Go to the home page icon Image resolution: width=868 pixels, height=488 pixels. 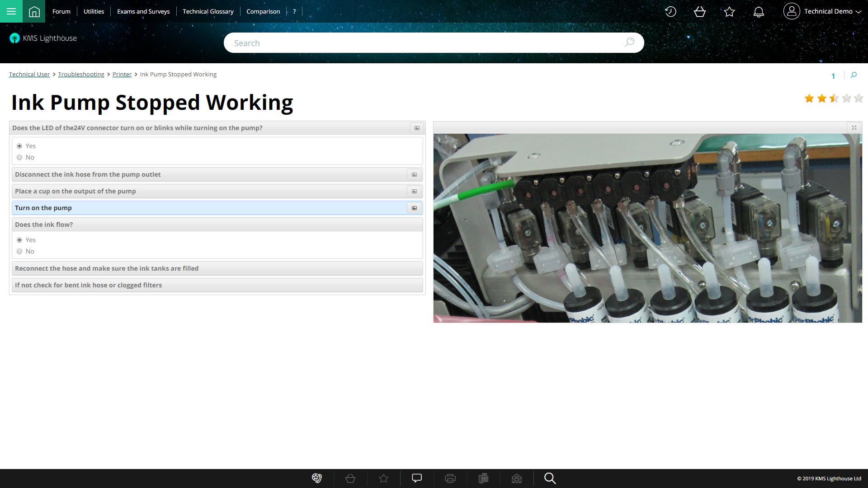tap(34, 11)
